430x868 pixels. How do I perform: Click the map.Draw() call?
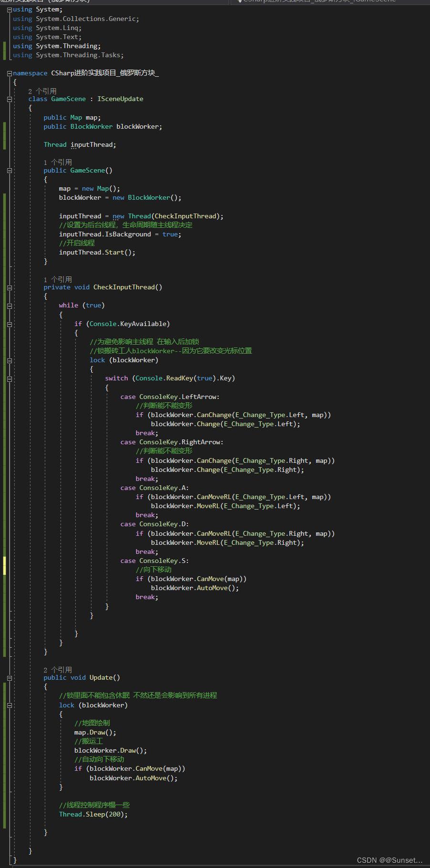[x=95, y=732]
